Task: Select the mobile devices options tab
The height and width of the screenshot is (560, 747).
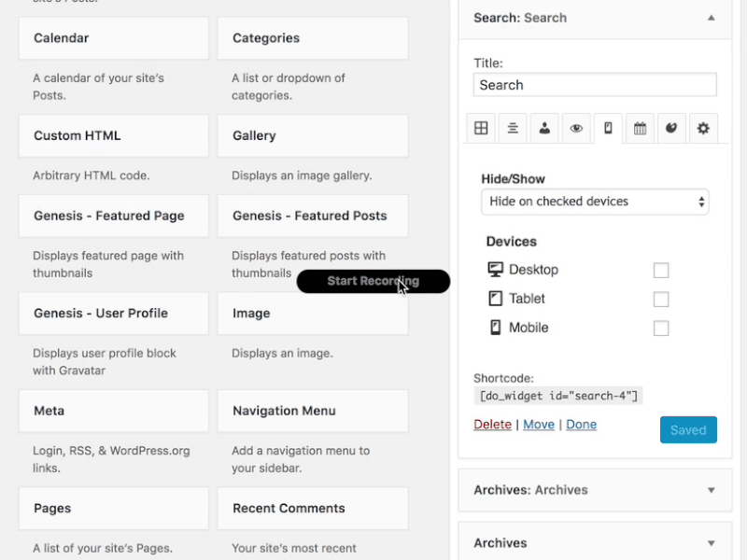Action: click(x=608, y=128)
